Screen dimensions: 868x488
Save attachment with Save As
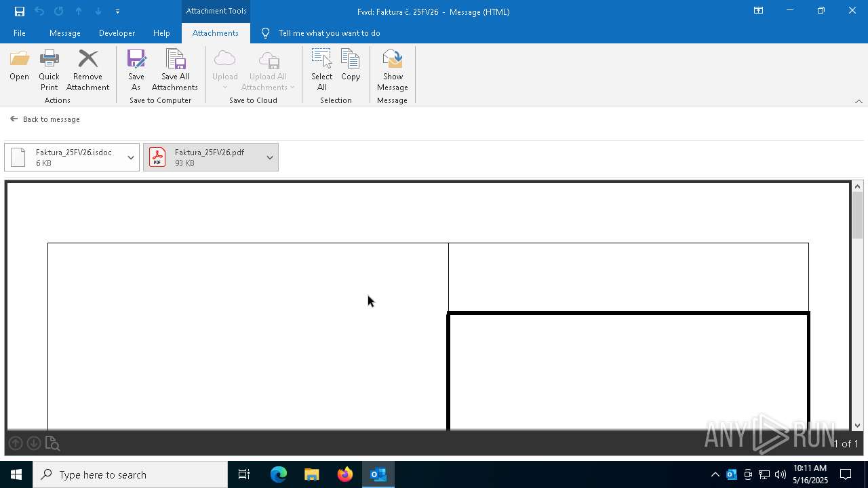(136, 70)
